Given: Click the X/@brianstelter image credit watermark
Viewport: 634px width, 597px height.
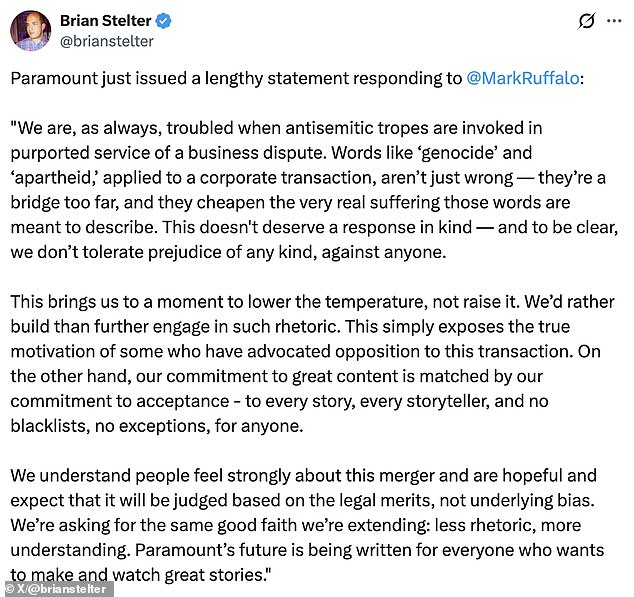Looking at the screenshot, I should pyautogui.click(x=57, y=589).
